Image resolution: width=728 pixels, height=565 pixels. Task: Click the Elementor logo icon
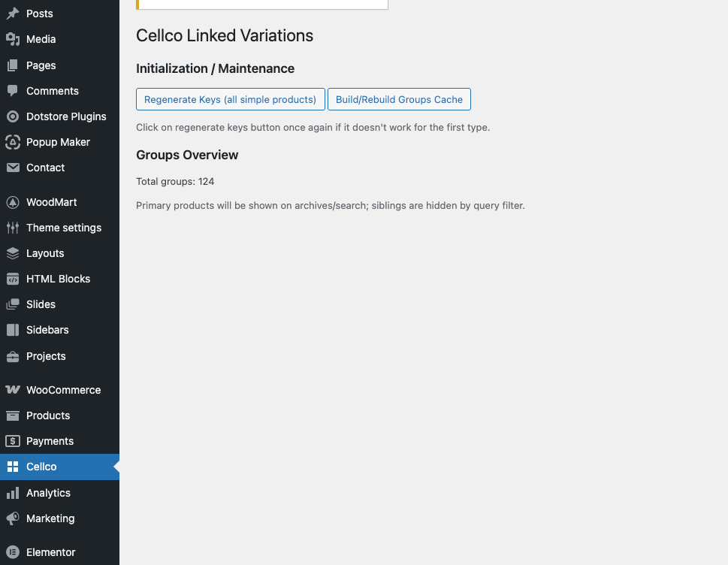(x=13, y=552)
